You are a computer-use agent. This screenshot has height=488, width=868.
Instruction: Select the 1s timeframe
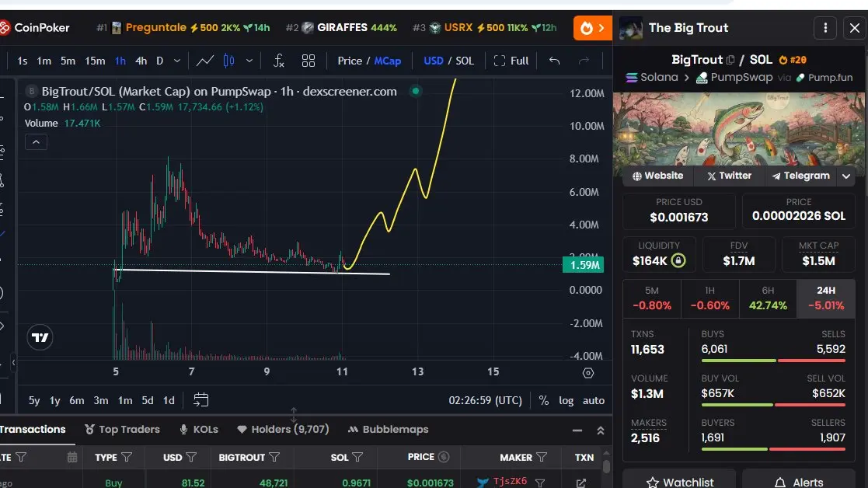[22, 61]
